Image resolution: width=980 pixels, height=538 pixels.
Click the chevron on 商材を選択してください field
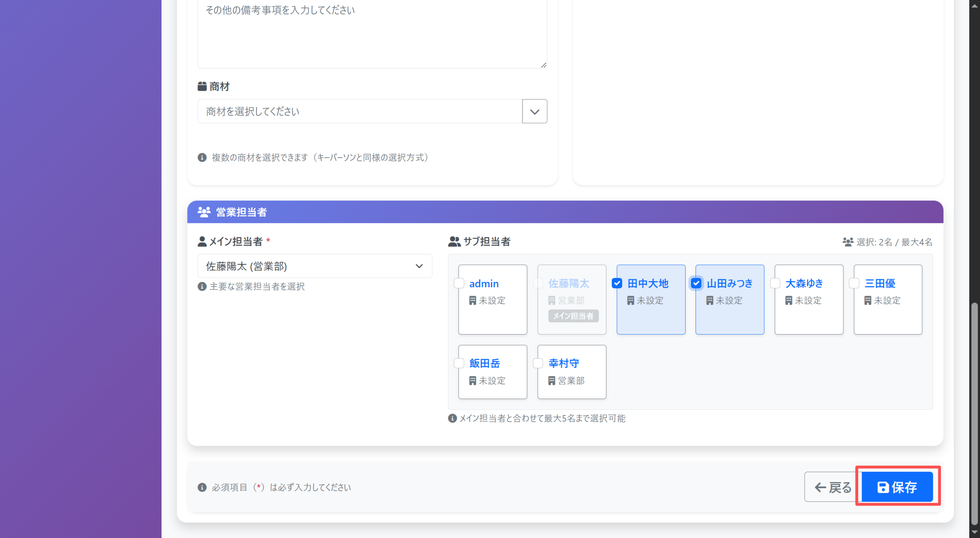tap(534, 111)
